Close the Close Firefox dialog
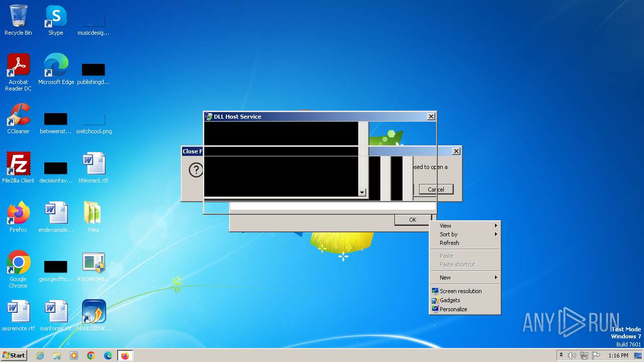The width and height of the screenshot is (644, 362). click(x=456, y=151)
